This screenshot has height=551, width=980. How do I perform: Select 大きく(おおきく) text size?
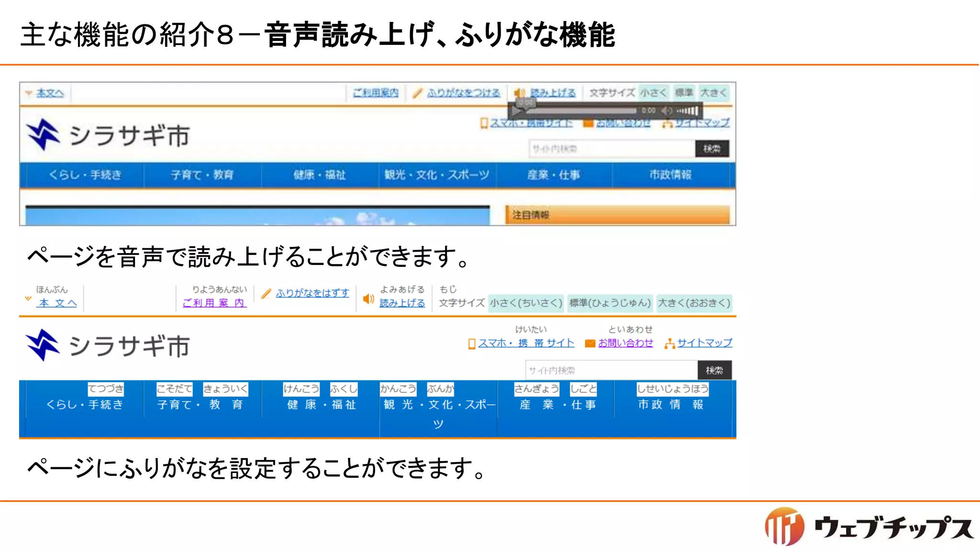694,303
